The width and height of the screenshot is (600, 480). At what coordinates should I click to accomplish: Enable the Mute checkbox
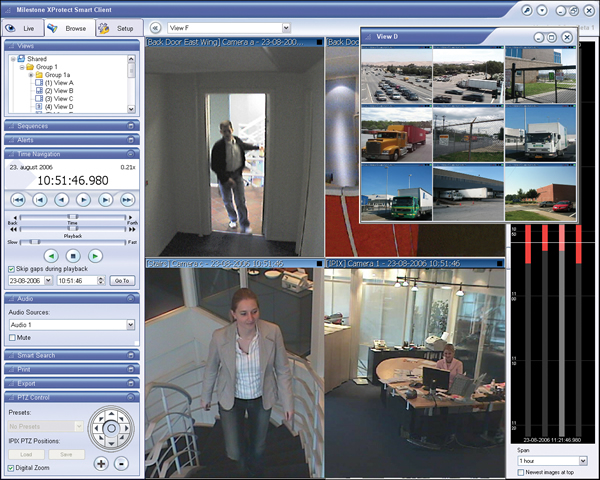click(x=12, y=338)
